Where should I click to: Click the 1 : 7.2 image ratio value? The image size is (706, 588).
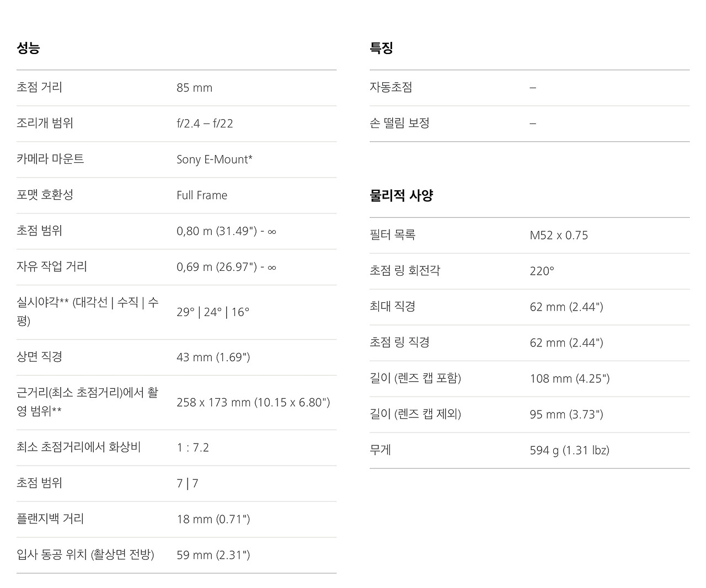(x=193, y=447)
